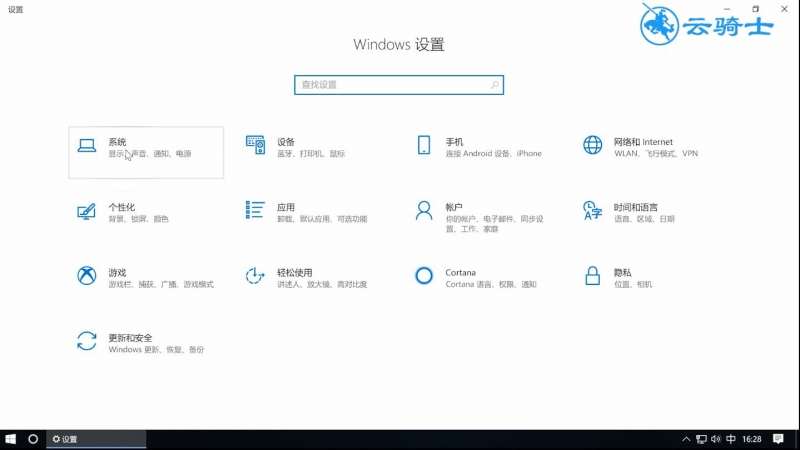Click the Cortana category title
This screenshot has height=450, width=800.
click(460, 272)
